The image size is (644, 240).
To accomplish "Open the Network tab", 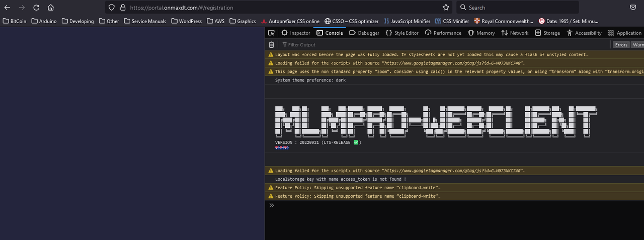I will pos(515,33).
